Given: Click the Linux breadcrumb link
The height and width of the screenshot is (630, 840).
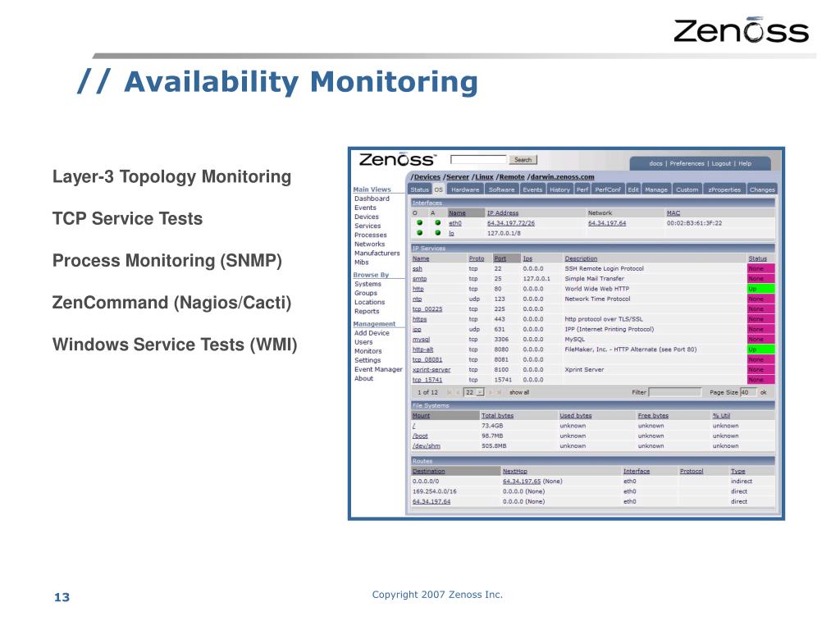Looking at the screenshot, I should pos(484,177).
